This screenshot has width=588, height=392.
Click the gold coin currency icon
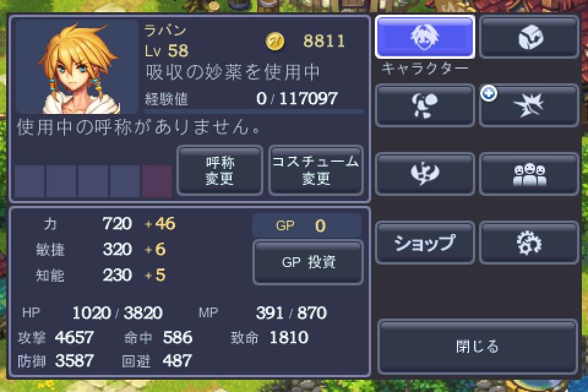(x=275, y=41)
